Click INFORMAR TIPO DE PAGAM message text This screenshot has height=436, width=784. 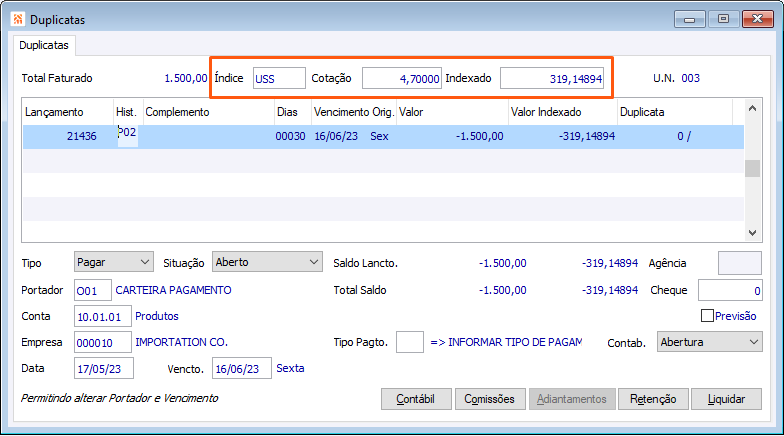pos(506,342)
